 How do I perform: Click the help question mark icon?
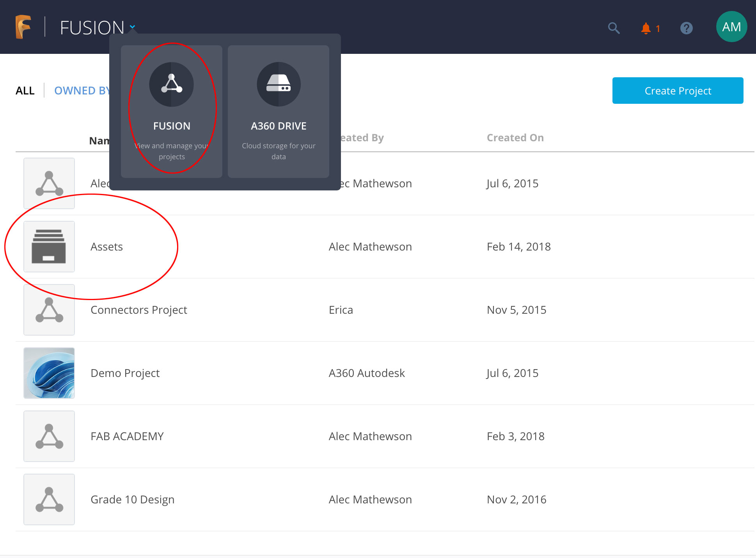click(x=686, y=28)
